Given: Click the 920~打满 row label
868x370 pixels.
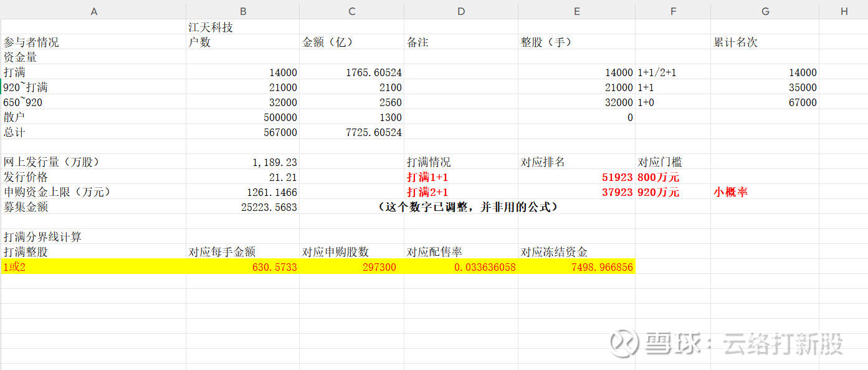Looking at the screenshot, I should click(93, 87).
